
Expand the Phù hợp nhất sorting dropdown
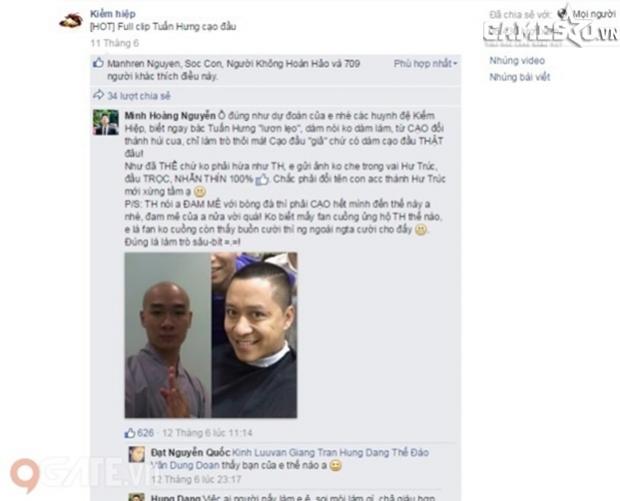[x=425, y=64]
